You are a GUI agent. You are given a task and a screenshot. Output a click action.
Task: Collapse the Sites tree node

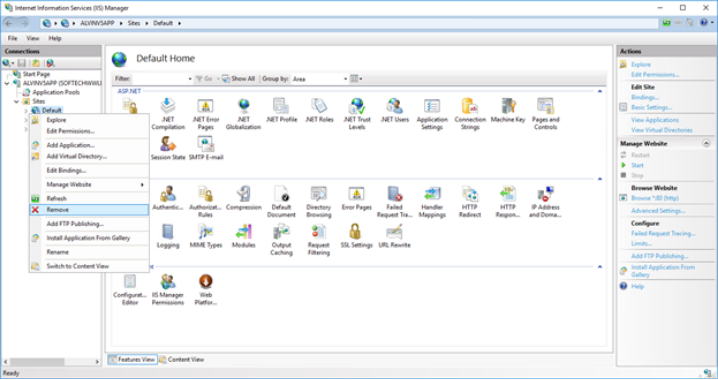point(16,101)
